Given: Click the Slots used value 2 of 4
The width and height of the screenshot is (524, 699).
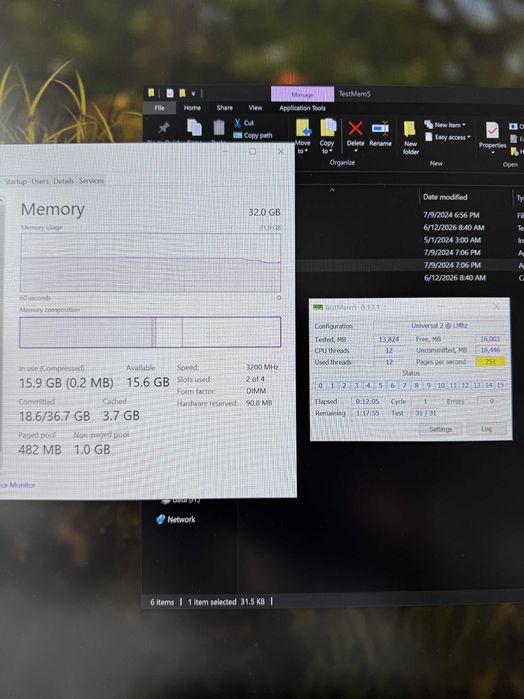Looking at the screenshot, I should point(255,379).
